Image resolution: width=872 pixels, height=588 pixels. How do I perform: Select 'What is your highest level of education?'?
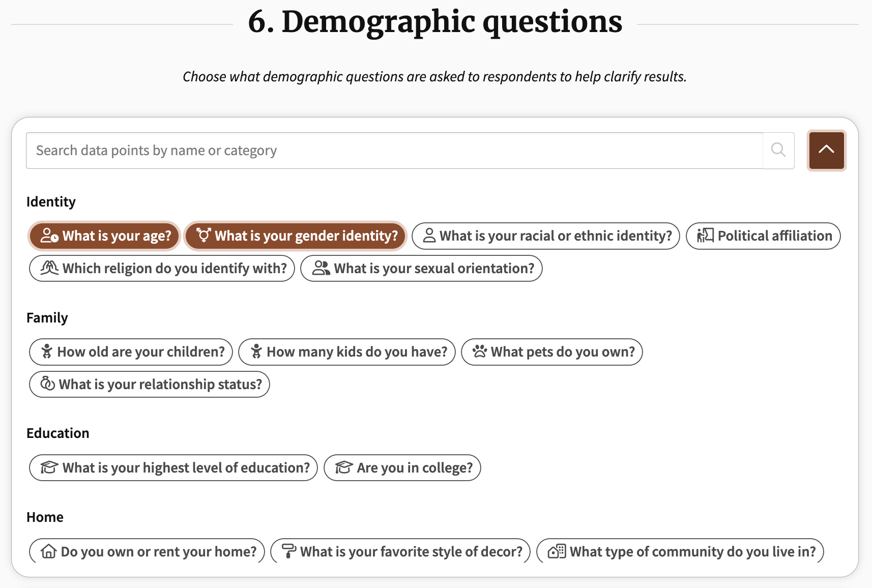(173, 467)
